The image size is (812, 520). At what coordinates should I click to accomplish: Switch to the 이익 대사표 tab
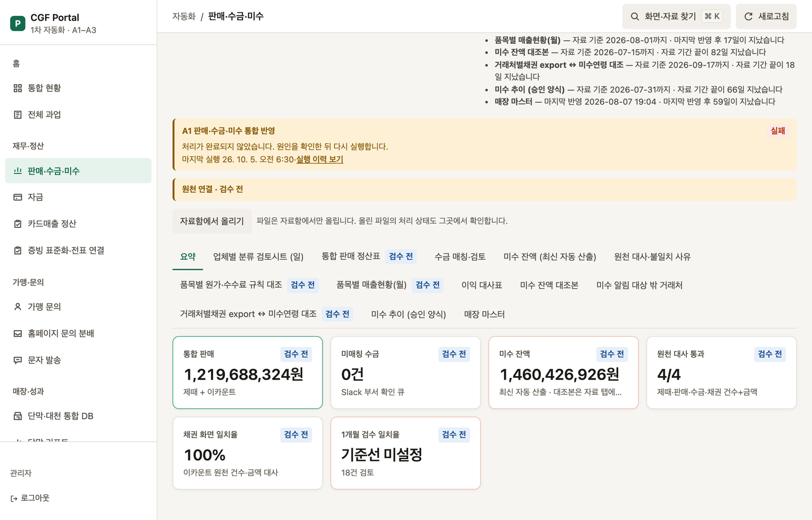(x=482, y=285)
